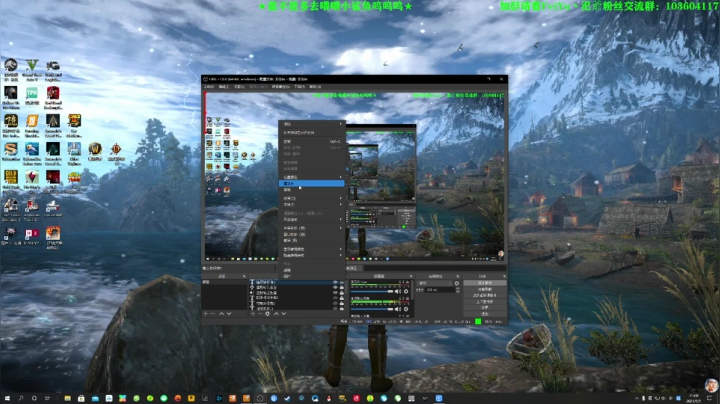Image resolution: width=720 pixels, height=404 pixels.
Task: Mute the first mixer channel speaker icon
Action: 397,291
